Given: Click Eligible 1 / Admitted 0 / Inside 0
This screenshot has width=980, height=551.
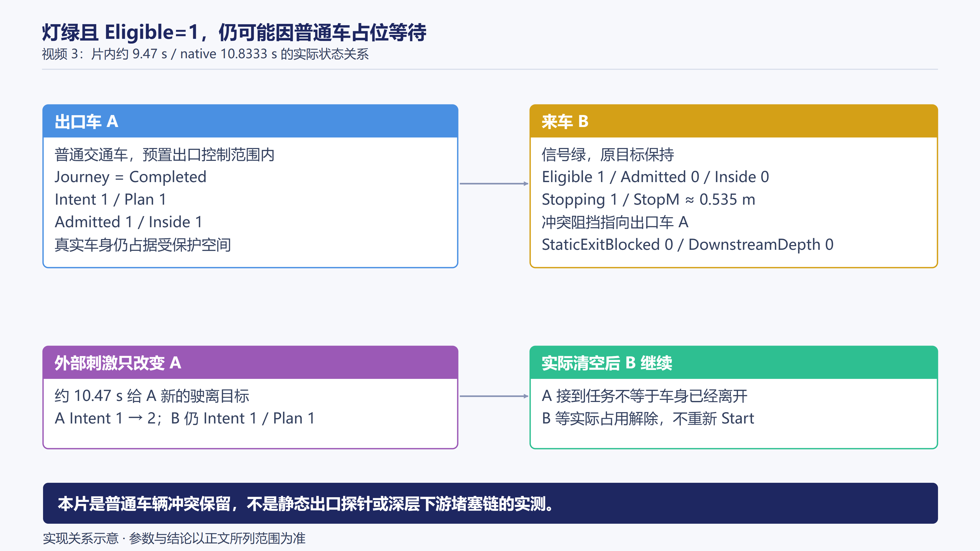Looking at the screenshot, I should [x=655, y=177].
